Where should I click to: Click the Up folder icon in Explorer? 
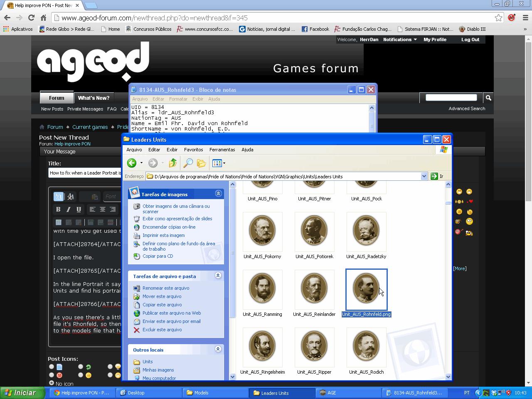pyautogui.click(x=173, y=163)
